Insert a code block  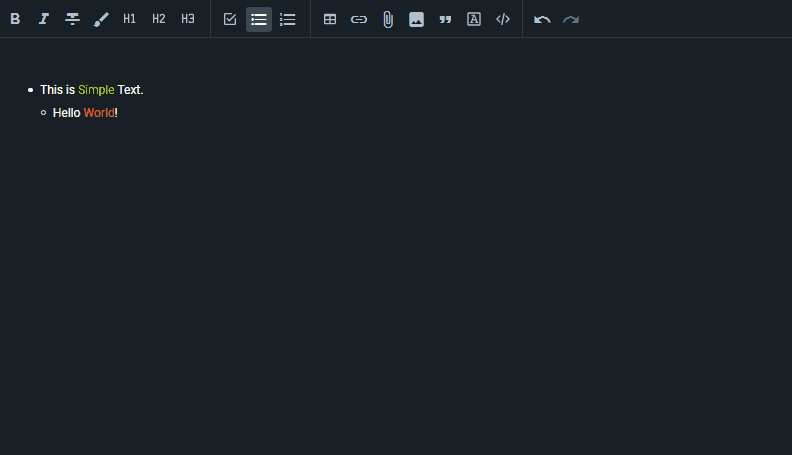(x=503, y=19)
